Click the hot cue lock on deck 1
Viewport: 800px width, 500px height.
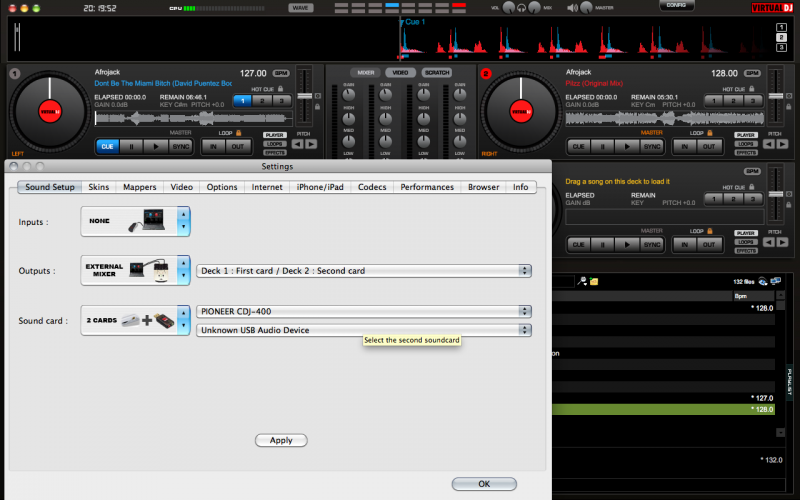(x=281, y=89)
